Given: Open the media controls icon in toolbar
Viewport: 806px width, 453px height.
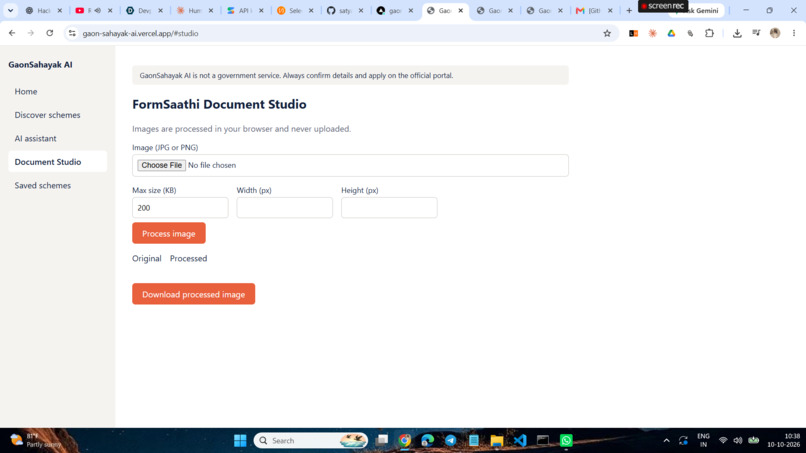Looking at the screenshot, I should point(756,33).
